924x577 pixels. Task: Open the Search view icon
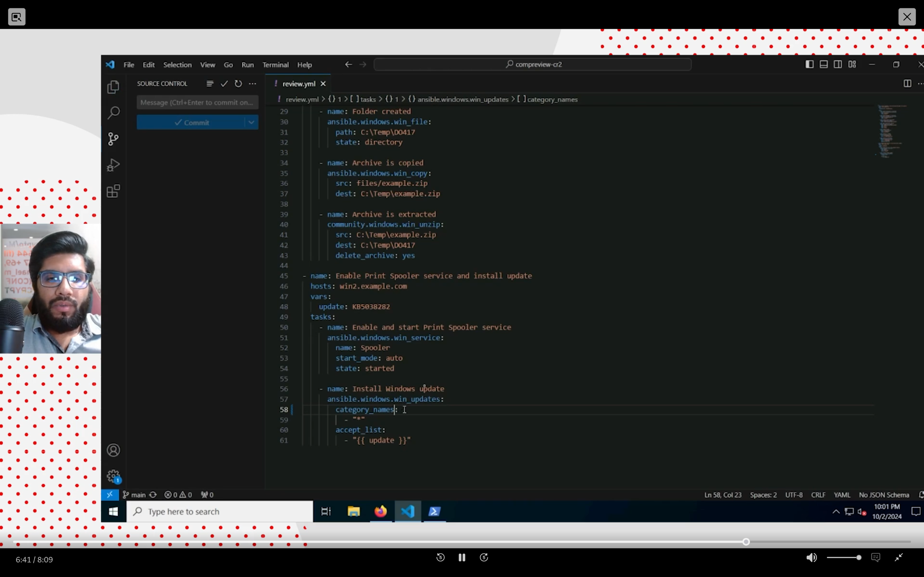(113, 113)
